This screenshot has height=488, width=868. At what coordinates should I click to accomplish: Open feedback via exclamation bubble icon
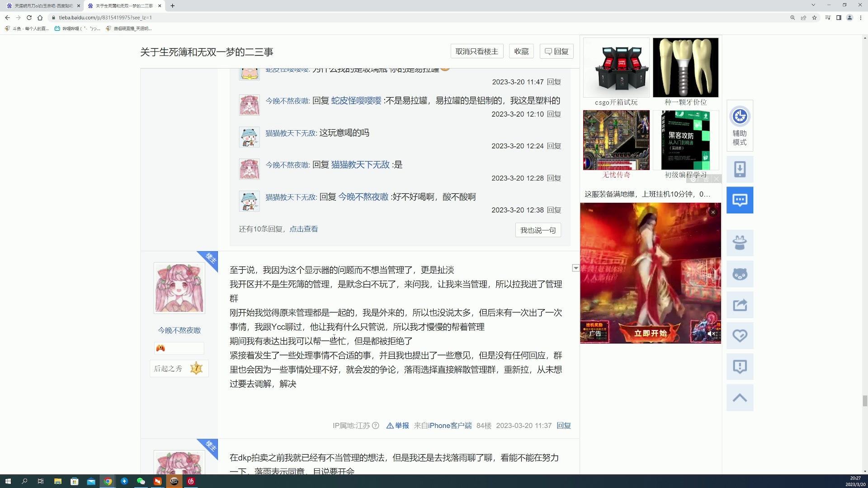pos(740,366)
